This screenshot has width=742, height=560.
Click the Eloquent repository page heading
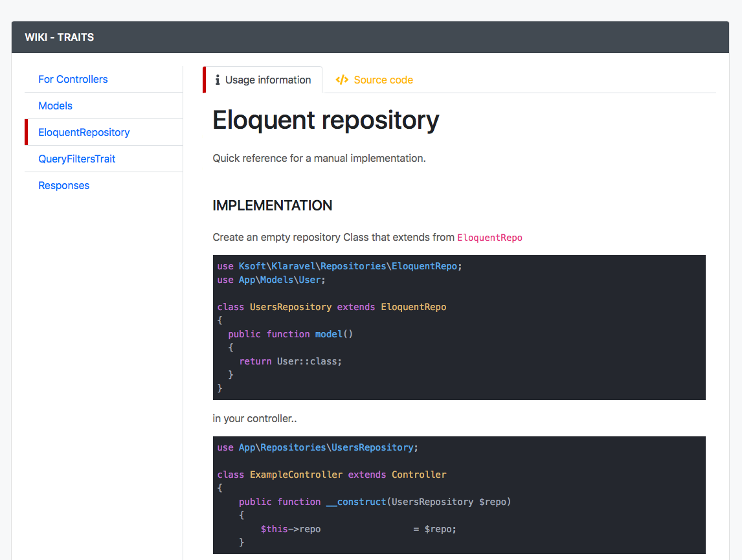point(326,120)
